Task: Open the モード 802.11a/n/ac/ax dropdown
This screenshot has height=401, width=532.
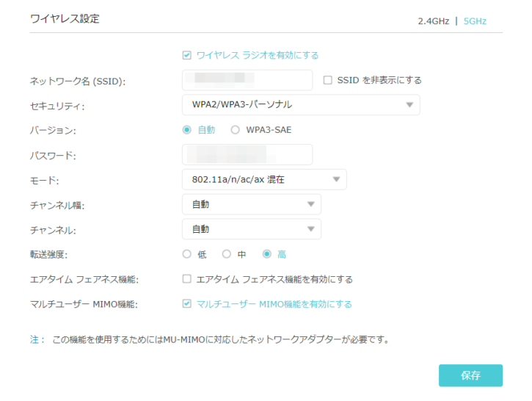Action: pos(264,180)
